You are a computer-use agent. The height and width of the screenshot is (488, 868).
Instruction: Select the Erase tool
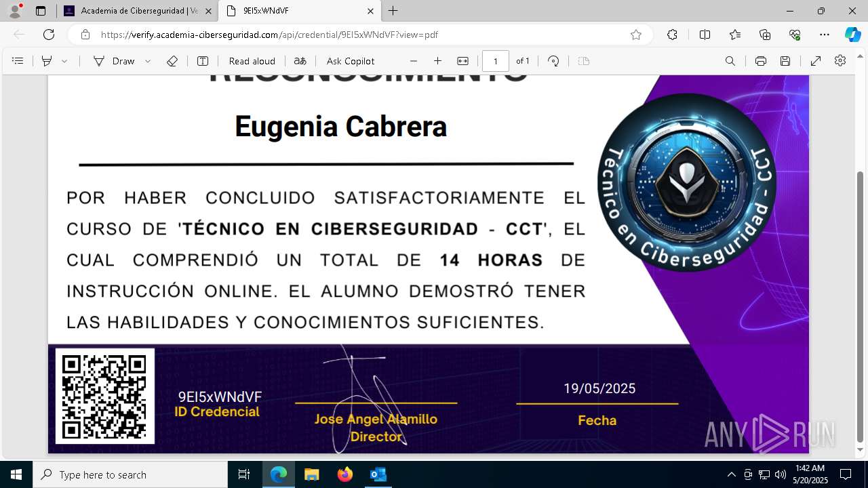[x=172, y=61]
